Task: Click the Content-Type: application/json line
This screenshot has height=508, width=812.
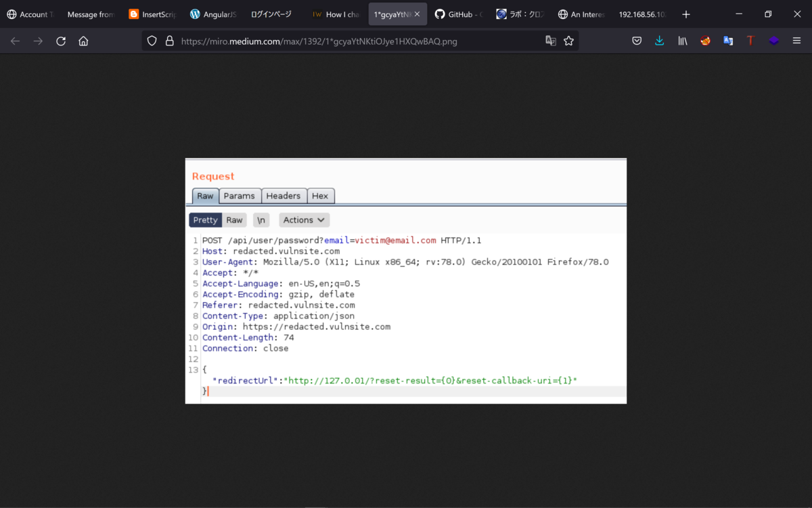Action: (278, 316)
